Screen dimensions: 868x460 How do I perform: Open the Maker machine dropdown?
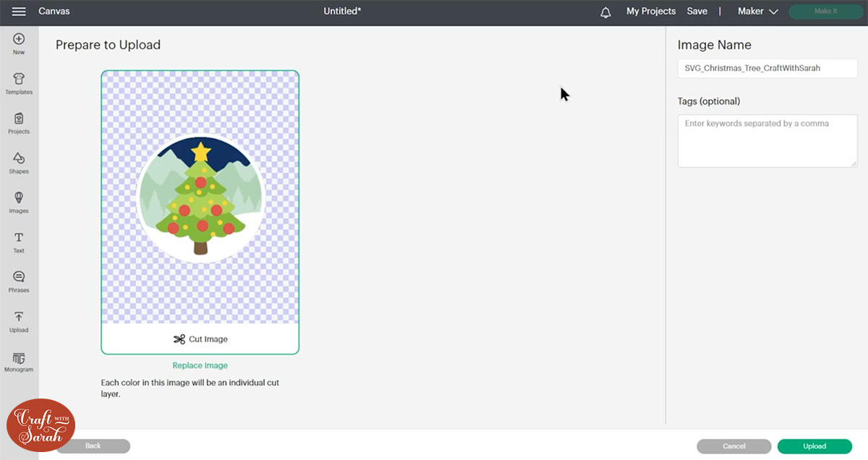point(757,11)
